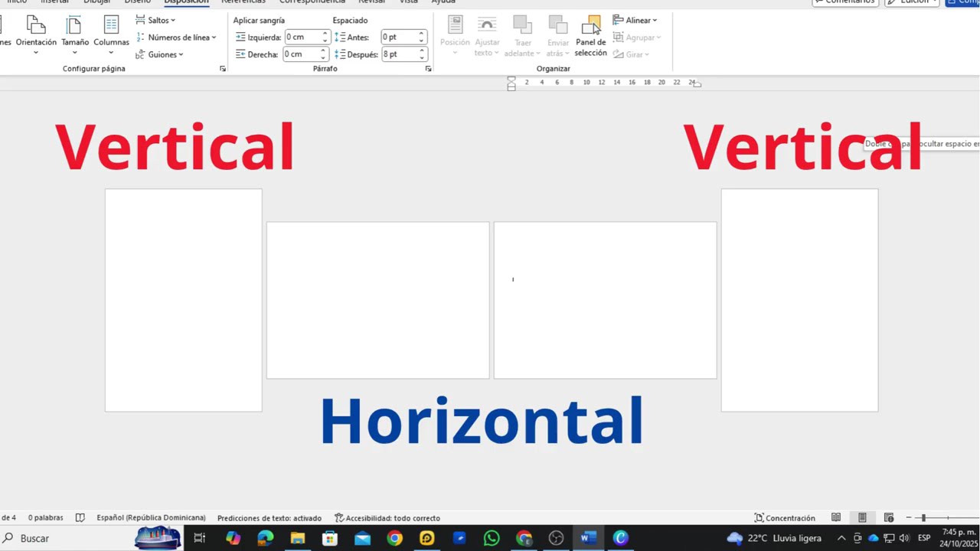Click the volume speaker tray icon
The height and width of the screenshot is (551, 980).
coord(904,539)
